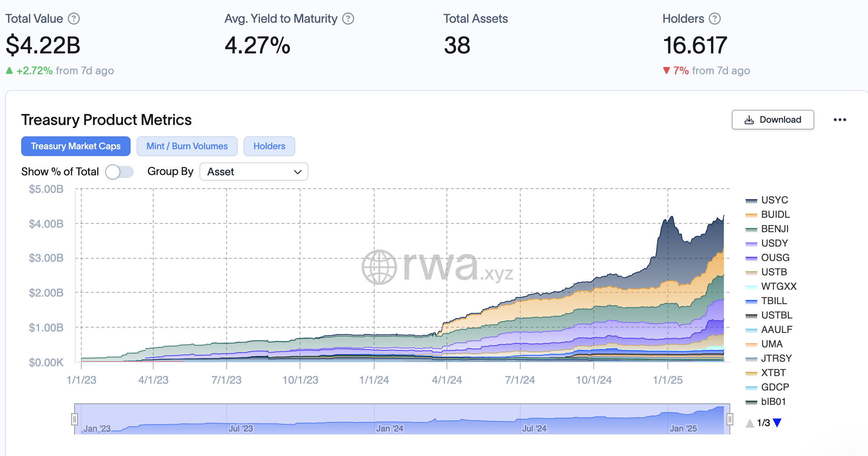Toggle JTRSY series in legend

(769, 358)
